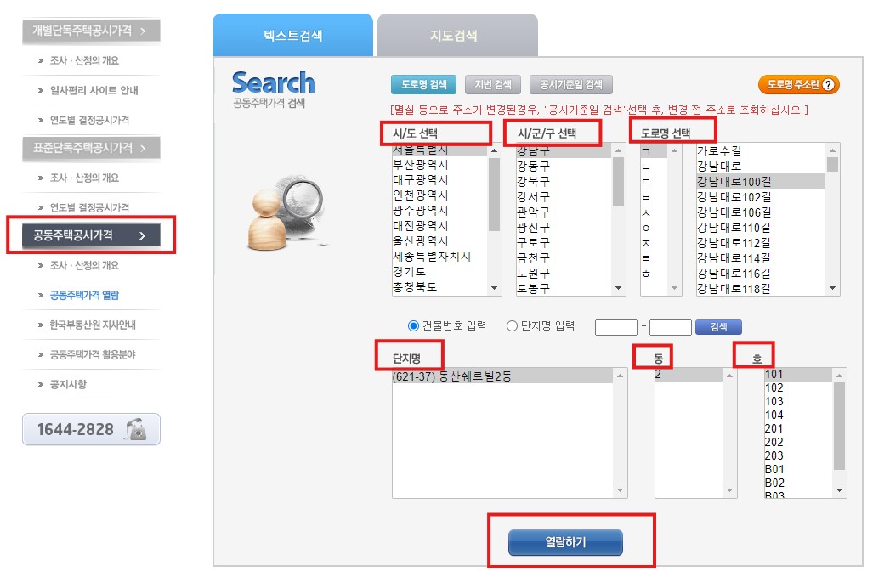Viewport: 890px width, 588px height.
Task: Expand the 공동주택공시가격 sidebar menu
Action: 91,235
